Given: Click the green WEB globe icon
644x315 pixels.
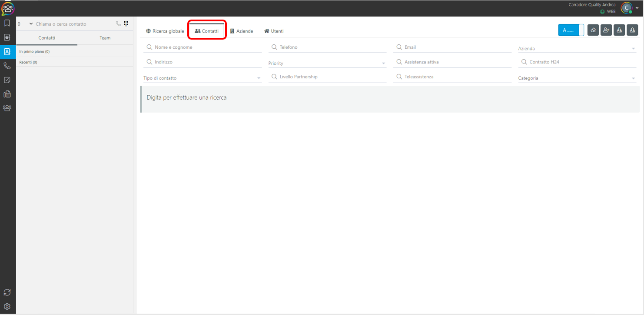Looking at the screenshot, I should (602, 11).
